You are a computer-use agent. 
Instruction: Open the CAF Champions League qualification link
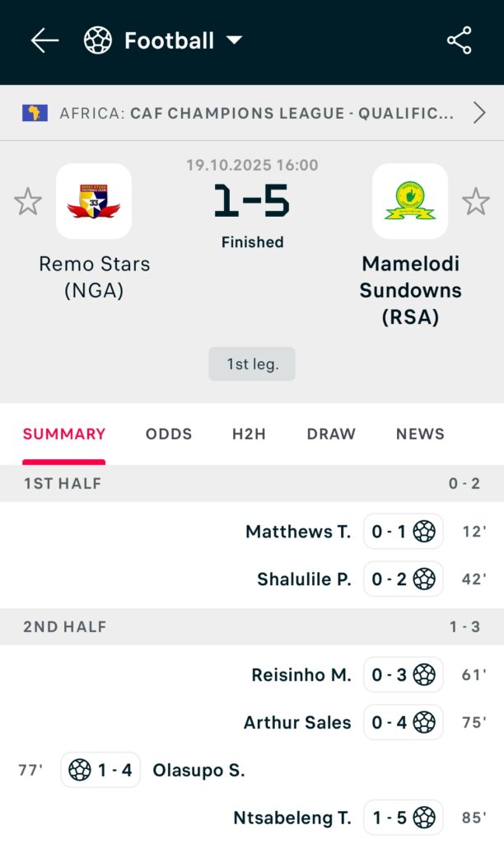click(x=256, y=113)
